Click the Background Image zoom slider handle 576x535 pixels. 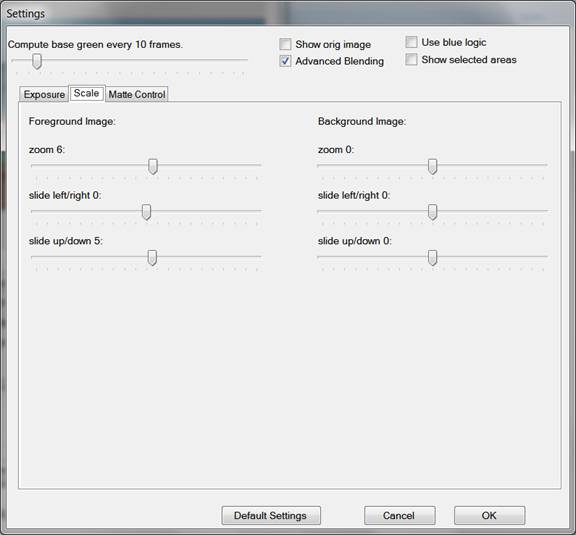(x=433, y=166)
